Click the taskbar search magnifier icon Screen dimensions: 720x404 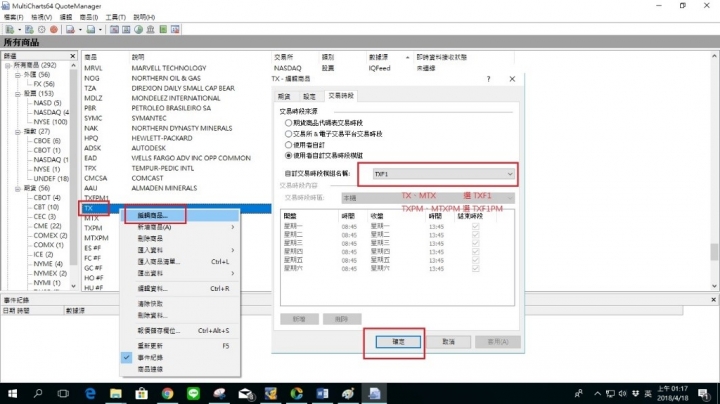(38, 393)
